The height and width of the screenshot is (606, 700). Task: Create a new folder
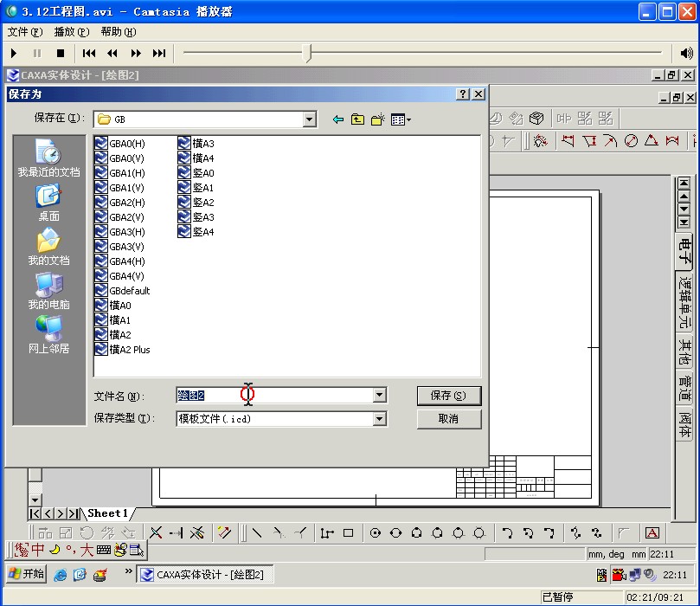pyautogui.click(x=377, y=119)
